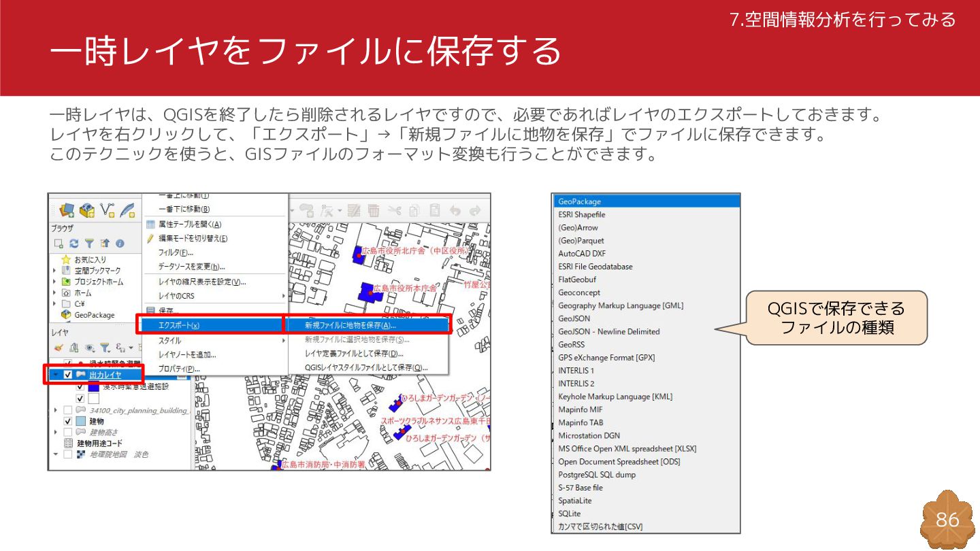Click the GeoPackage icon in Browser tree
Image resolution: width=980 pixels, height=551 pixels.
[x=66, y=314]
